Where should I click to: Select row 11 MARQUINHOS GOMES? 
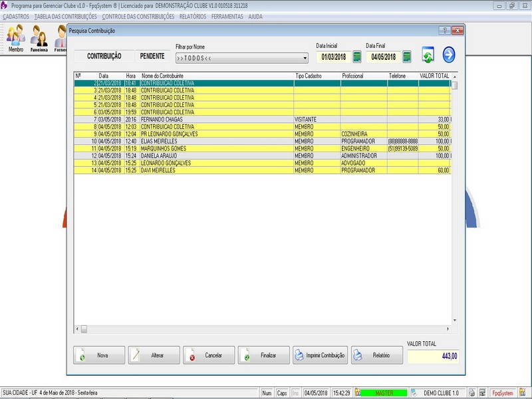(x=263, y=148)
